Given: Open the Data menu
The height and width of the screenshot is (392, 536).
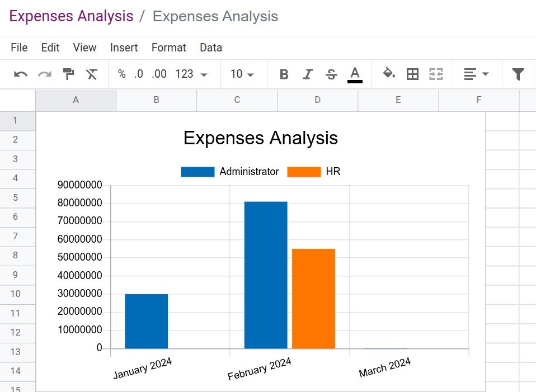Looking at the screenshot, I should coord(211,48).
